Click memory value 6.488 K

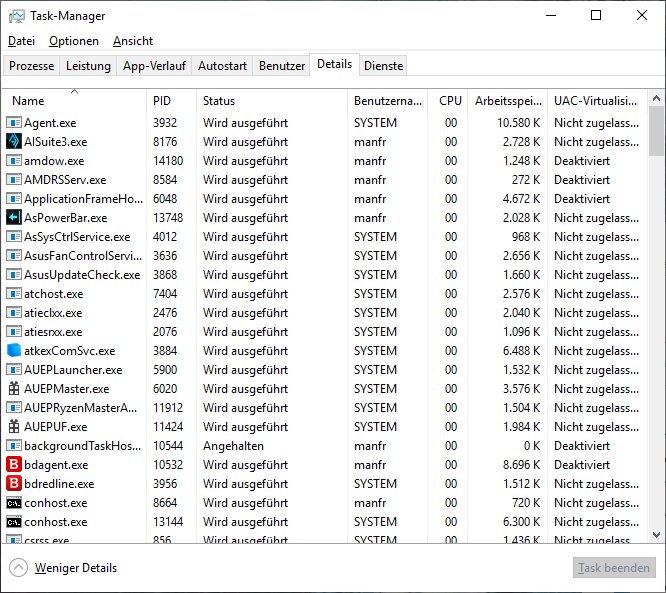click(521, 350)
